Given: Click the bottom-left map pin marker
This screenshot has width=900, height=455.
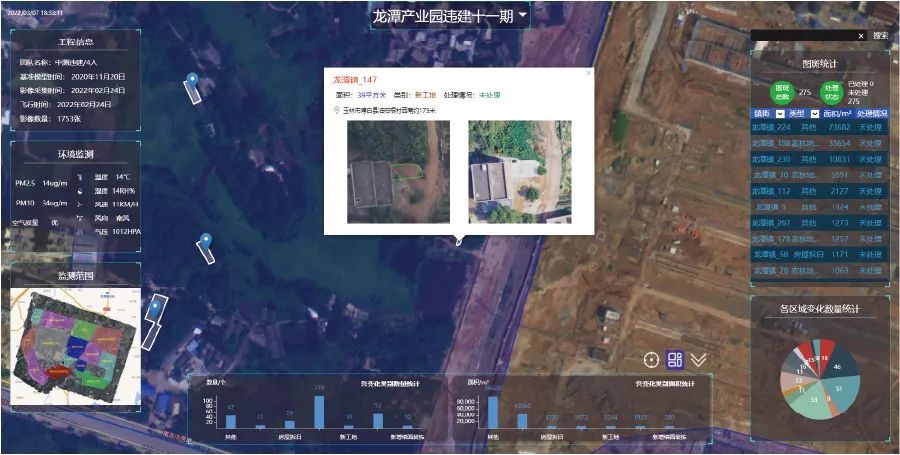Looking at the screenshot, I should [x=156, y=300].
